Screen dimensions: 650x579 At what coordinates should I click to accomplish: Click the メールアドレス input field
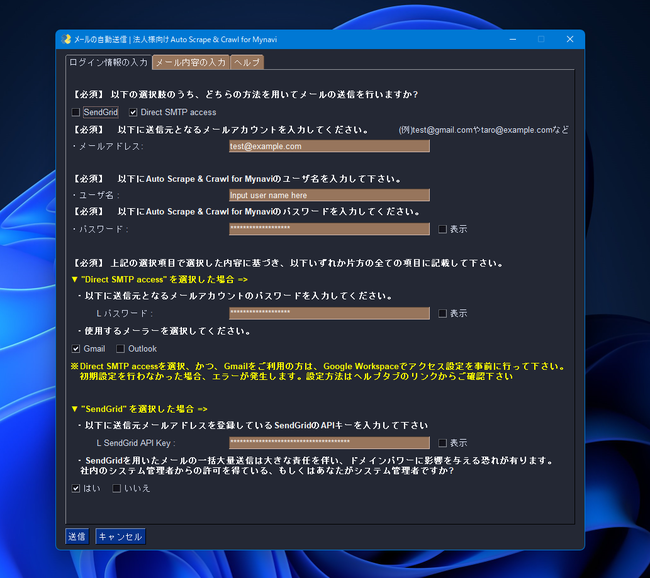point(328,146)
